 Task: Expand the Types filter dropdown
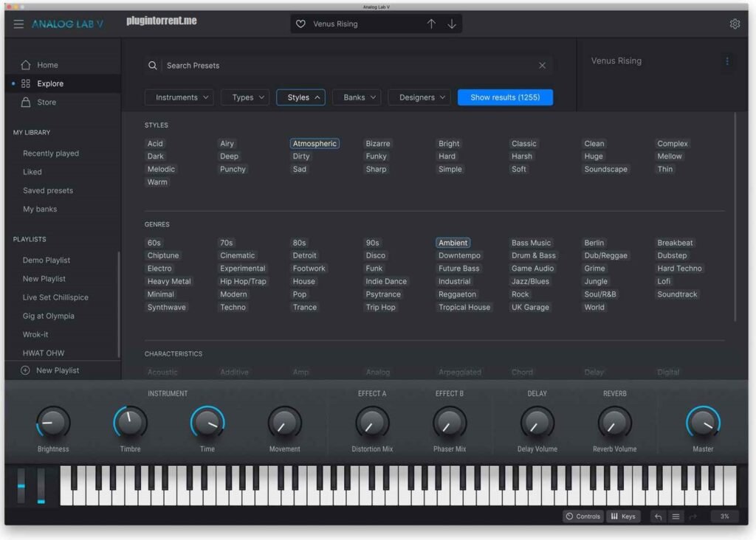pyautogui.click(x=245, y=97)
